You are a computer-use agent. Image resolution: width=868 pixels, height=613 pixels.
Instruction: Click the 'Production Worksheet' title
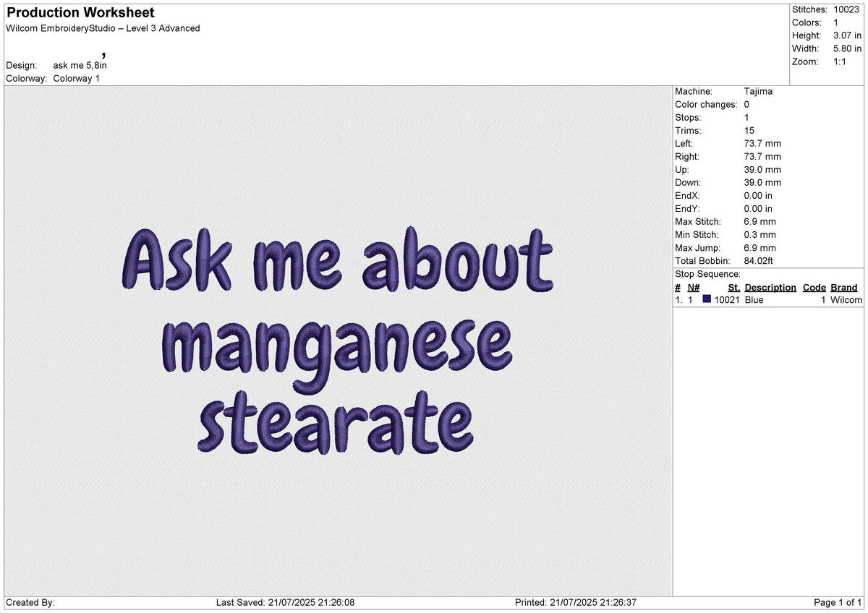click(80, 13)
